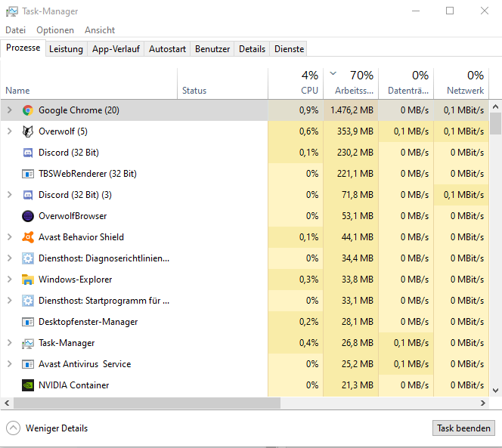Screen dimensions: 502x448
Task: Expand the Google Chrome (20) group
Action: (x=10, y=110)
